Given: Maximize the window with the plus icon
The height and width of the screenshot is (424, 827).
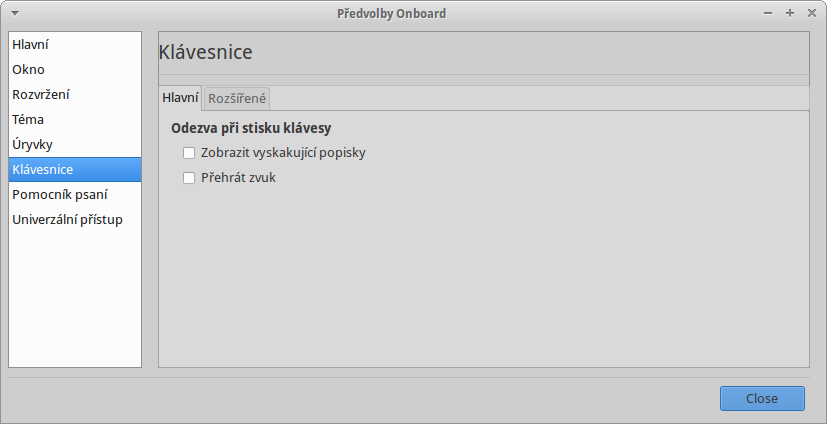Looking at the screenshot, I should pyautogui.click(x=790, y=13).
